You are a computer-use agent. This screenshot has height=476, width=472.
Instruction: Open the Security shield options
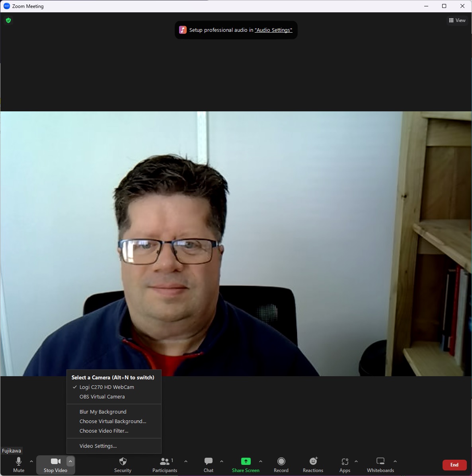(123, 464)
